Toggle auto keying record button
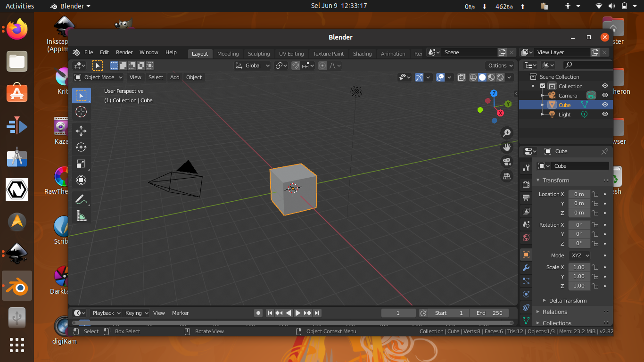This screenshot has width=644, height=362. tap(258, 313)
